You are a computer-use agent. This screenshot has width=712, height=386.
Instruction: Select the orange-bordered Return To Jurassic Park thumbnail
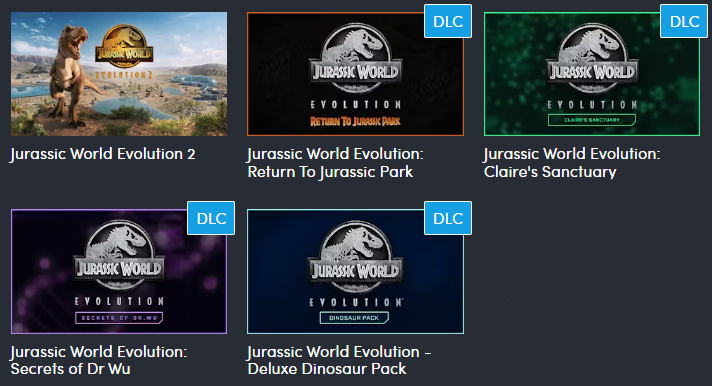(x=355, y=74)
